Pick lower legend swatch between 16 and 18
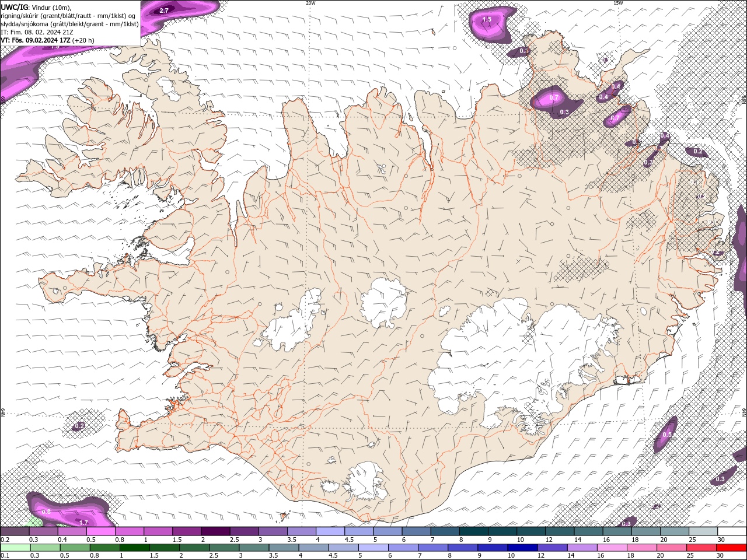 (612, 548)
